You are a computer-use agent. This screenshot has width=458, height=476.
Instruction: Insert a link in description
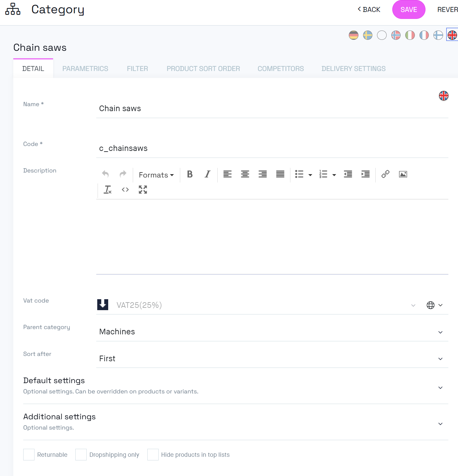pyautogui.click(x=385, y=174)
